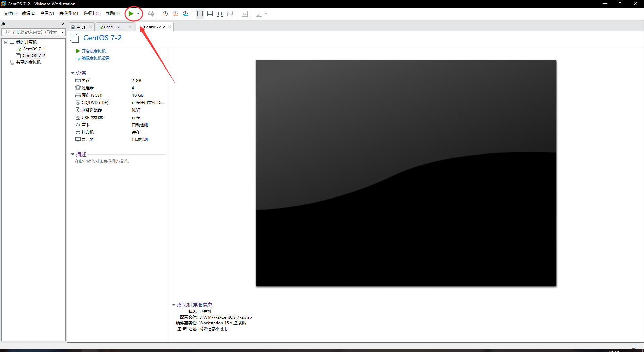Click the stretch guest display icon
Image resolution: width=644 pixels, height=352 pixels.
click(259, 14)
